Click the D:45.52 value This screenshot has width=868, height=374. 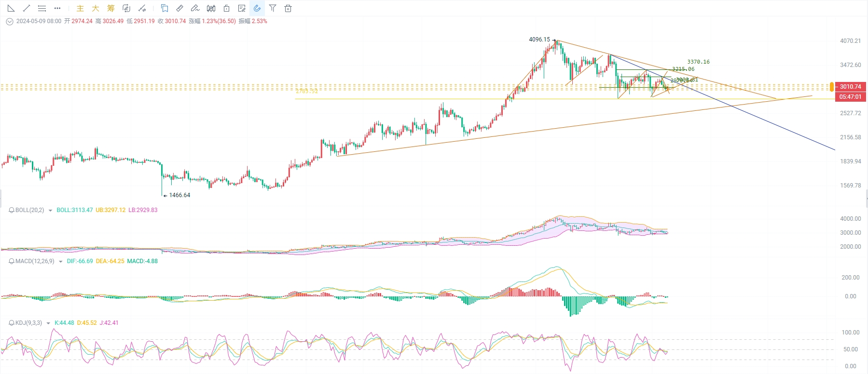pyautogui.click(x=87, y=323)
